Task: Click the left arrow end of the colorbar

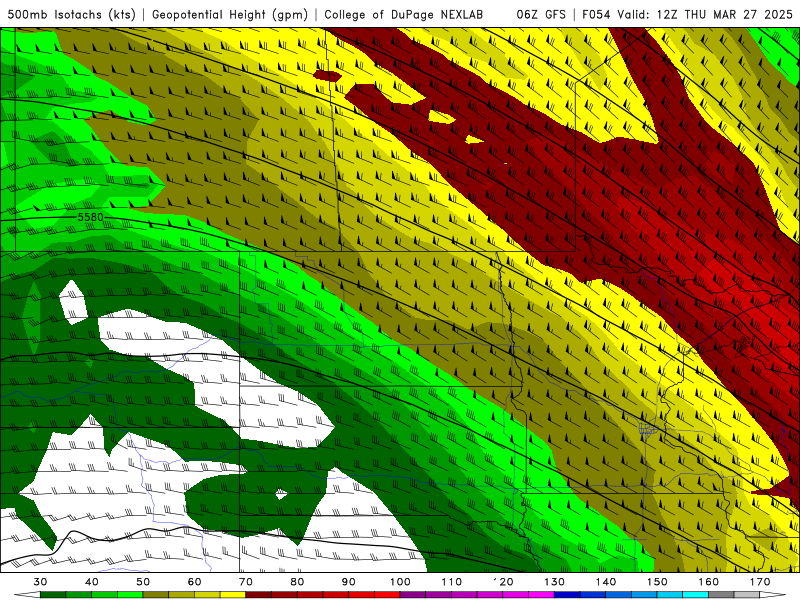Action: tap(27, 595)
